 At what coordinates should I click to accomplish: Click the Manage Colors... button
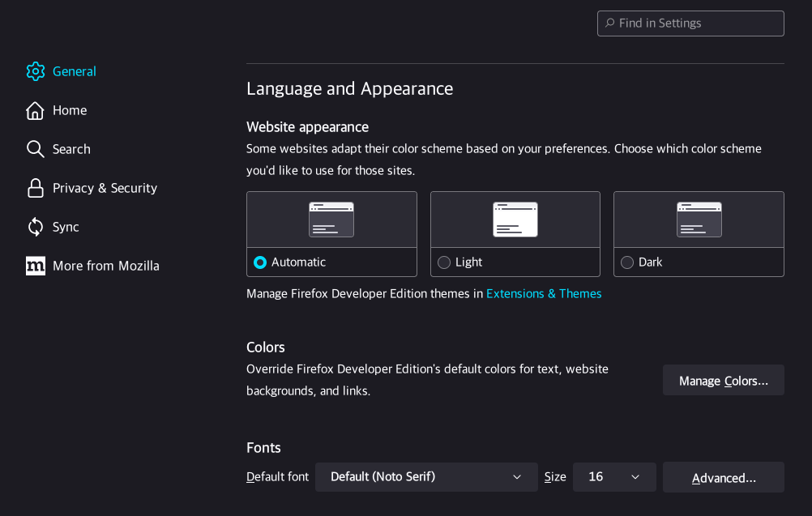(724, 381)
